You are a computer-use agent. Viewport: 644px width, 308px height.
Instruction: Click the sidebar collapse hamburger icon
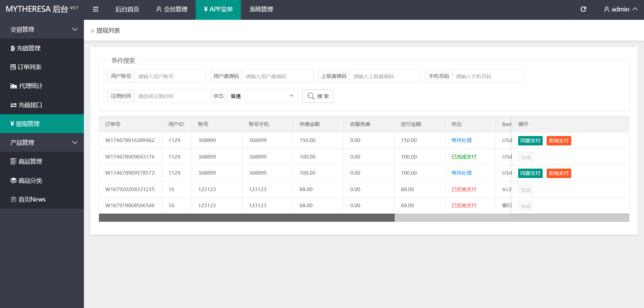[x=96, y=9]
